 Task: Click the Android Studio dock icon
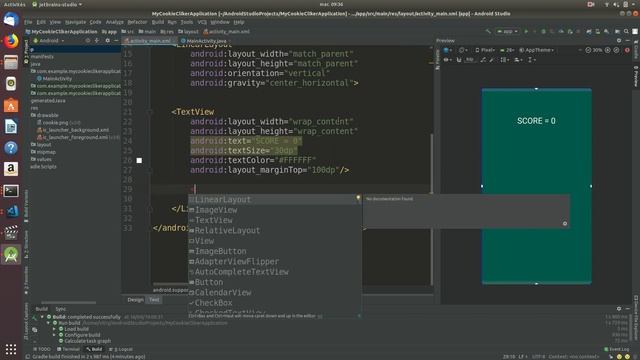point(11,254)
